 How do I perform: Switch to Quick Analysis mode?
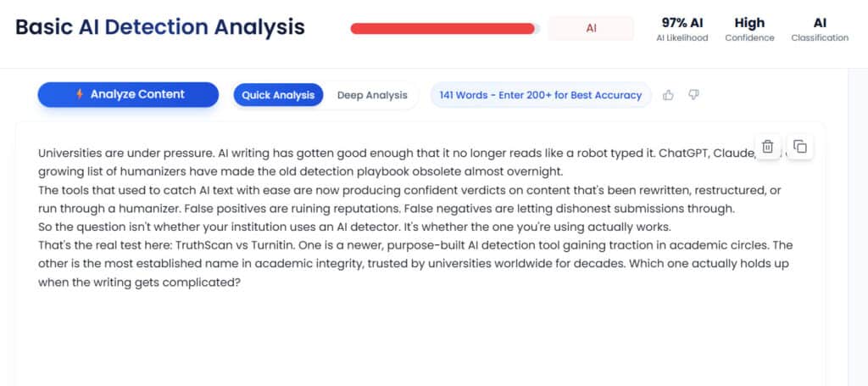point(278,95)
